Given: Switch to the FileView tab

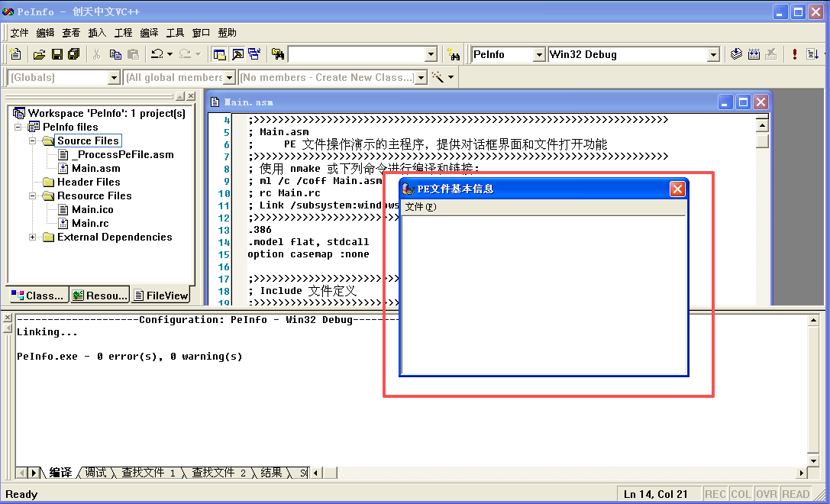Looking at the screenshot, I should 161,296.
